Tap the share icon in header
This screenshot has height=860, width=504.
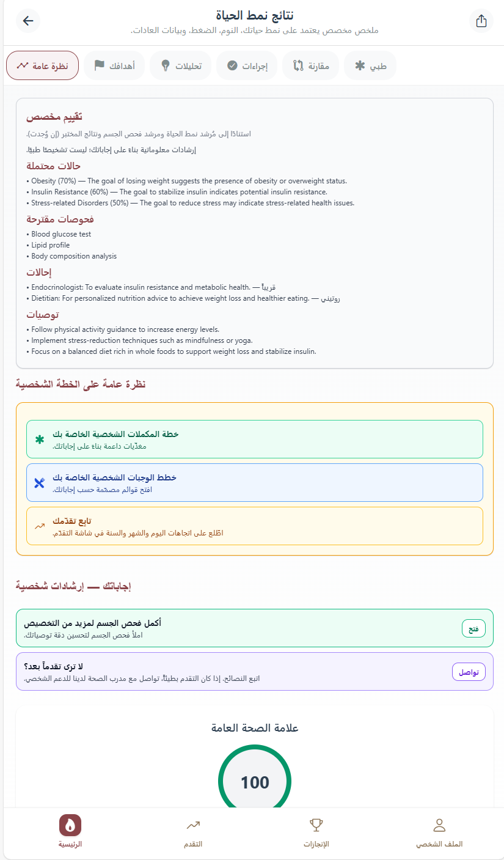click(481, 21)
